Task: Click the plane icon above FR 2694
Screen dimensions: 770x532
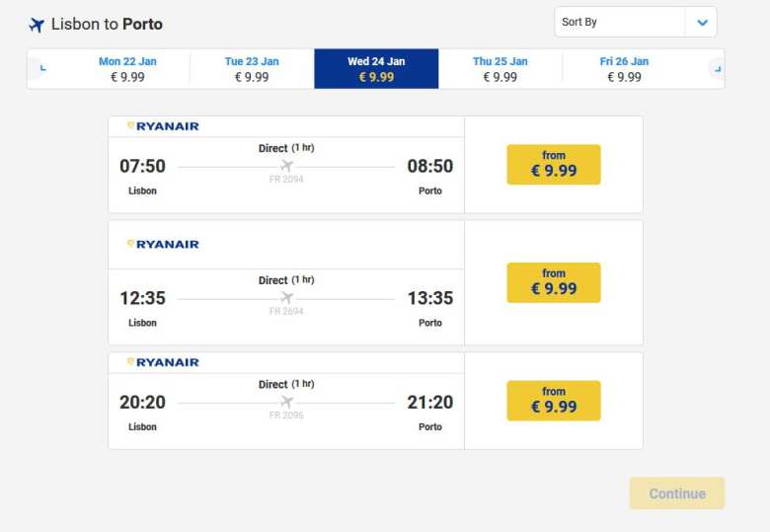Action: pyautogui.click(x=286, y=297)
